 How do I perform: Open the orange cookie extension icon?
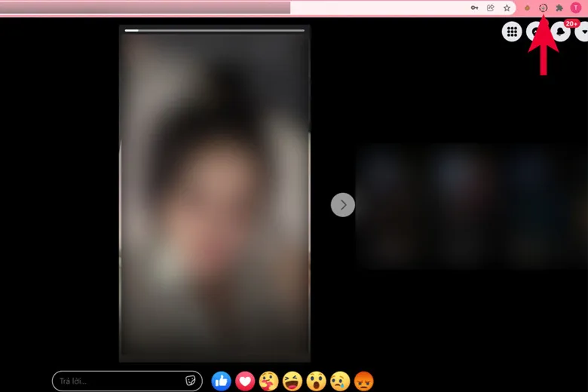(x=527, y=8)
